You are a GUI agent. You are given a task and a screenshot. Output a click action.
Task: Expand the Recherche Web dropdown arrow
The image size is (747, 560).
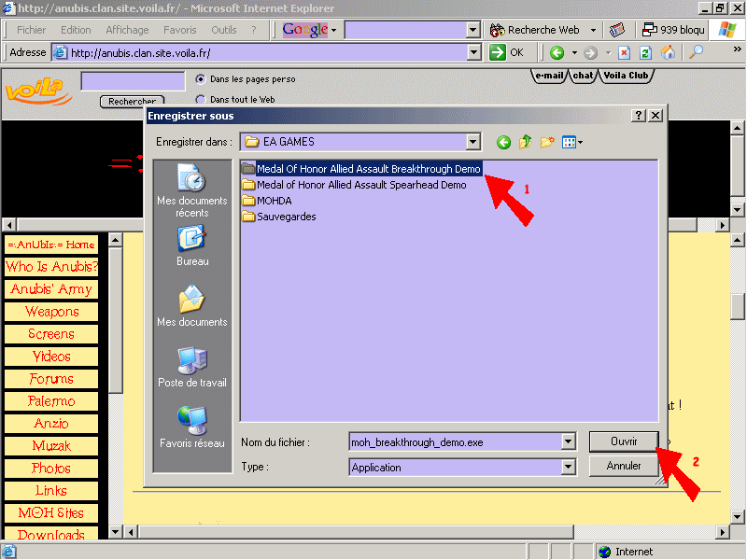tap(593, 30)
